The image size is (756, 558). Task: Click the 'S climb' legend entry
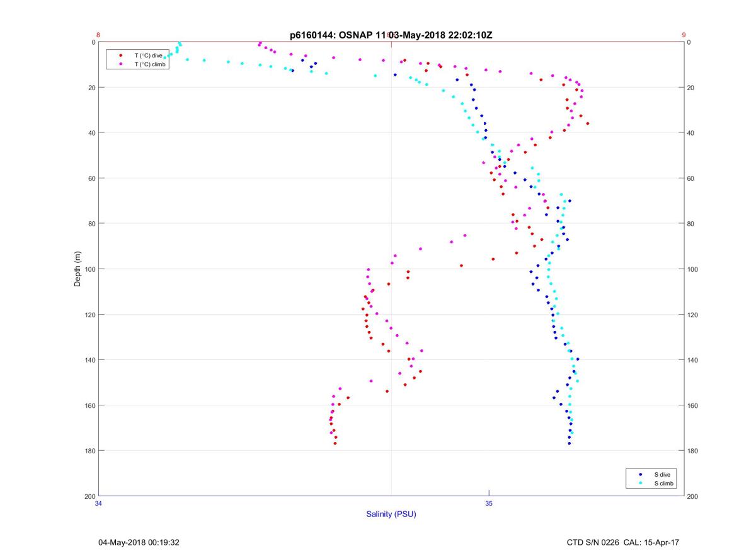[663, 483]
